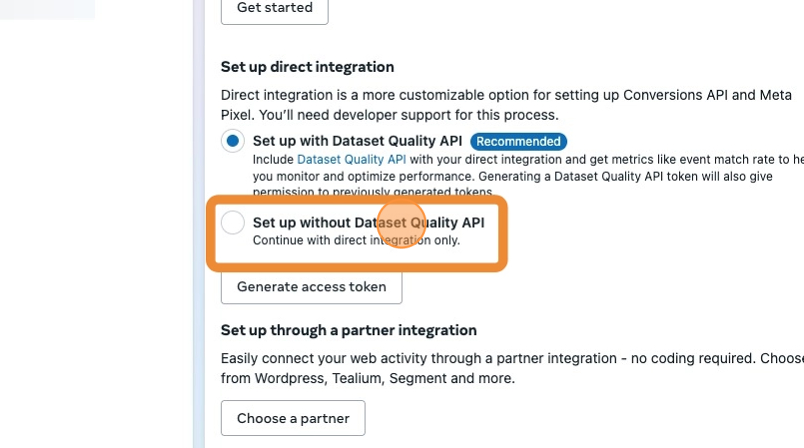The width and height of the screenshot is (804, 448).
Task: Choose the 'Set up without Dataset Quality API' radio button
Action: 233,223
